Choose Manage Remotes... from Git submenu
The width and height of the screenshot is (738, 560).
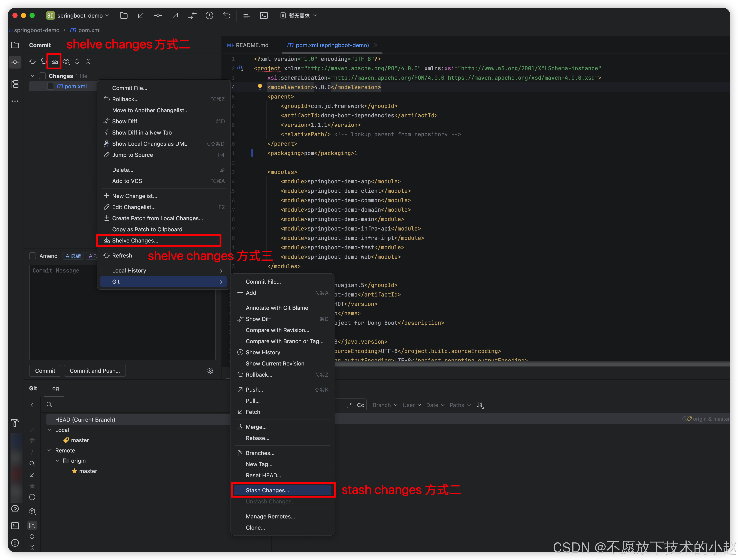pyautogui.click(x=282, y=516)
